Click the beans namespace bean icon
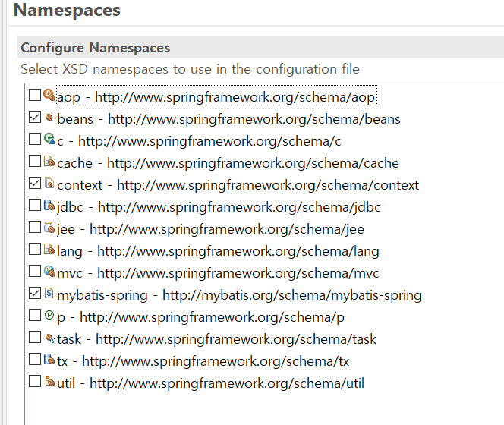Screen dimensions: 504x425 (49, 118)
